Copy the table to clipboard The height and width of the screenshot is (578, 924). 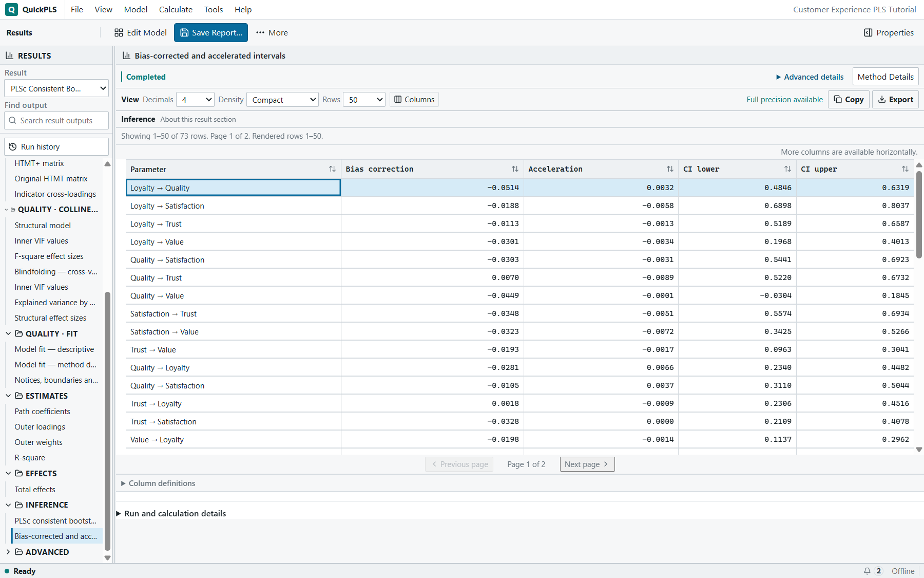coord(849,100)
